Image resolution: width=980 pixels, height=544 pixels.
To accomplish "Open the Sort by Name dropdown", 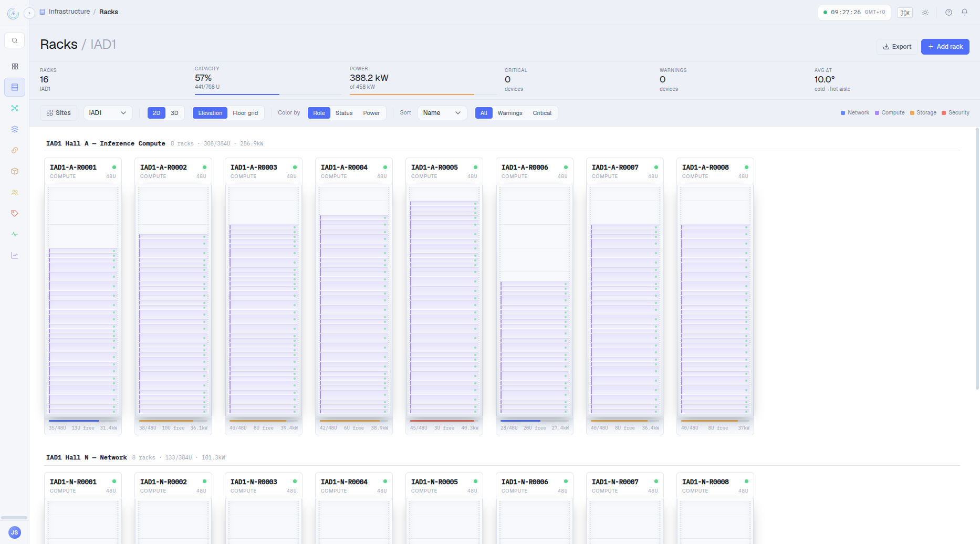I will coord(442,113).
